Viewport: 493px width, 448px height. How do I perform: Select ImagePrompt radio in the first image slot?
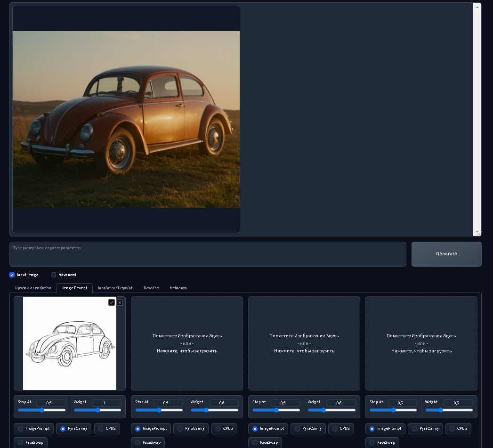tap(21, 429)
